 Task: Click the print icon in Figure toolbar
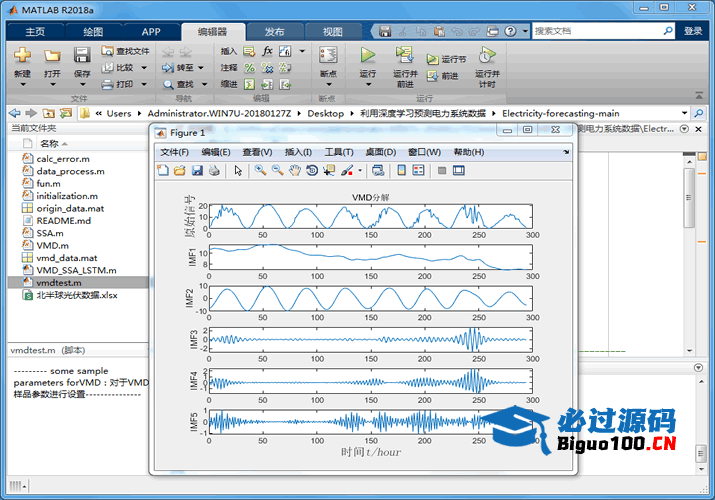pyautogui.click(x=213, y=171)
